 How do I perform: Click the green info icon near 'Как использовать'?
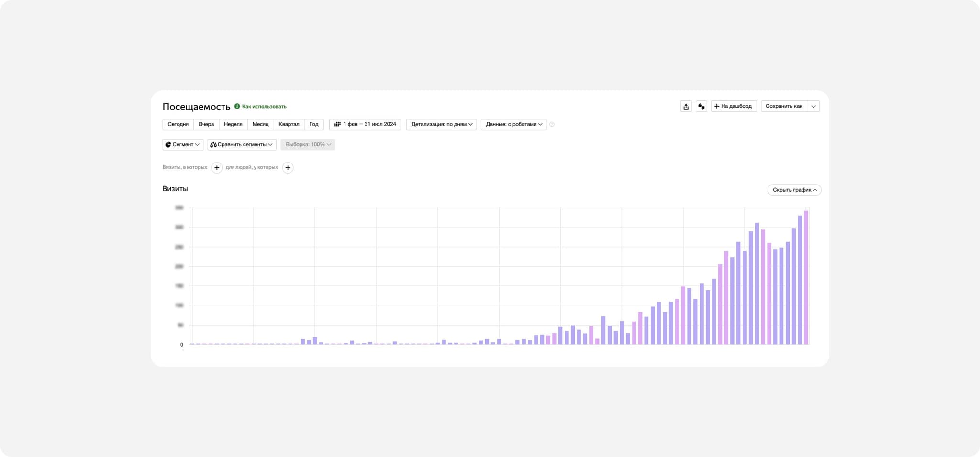tap(237, 106)
